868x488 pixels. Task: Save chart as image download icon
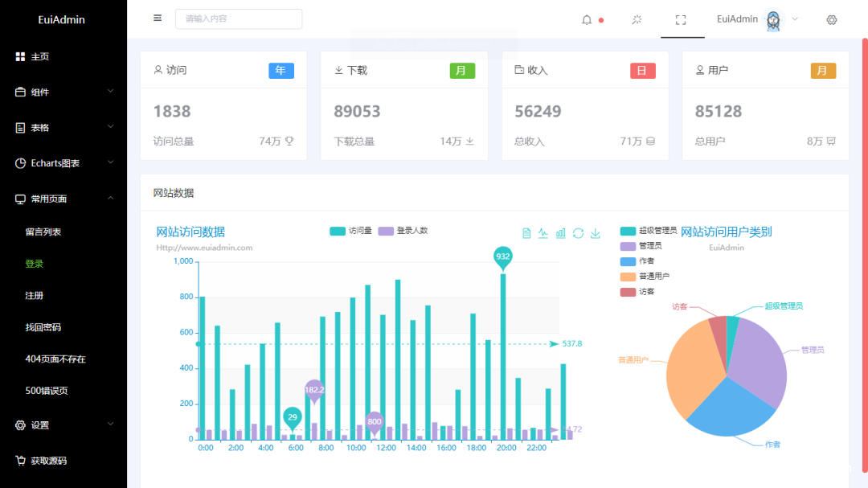pos(595,233)
